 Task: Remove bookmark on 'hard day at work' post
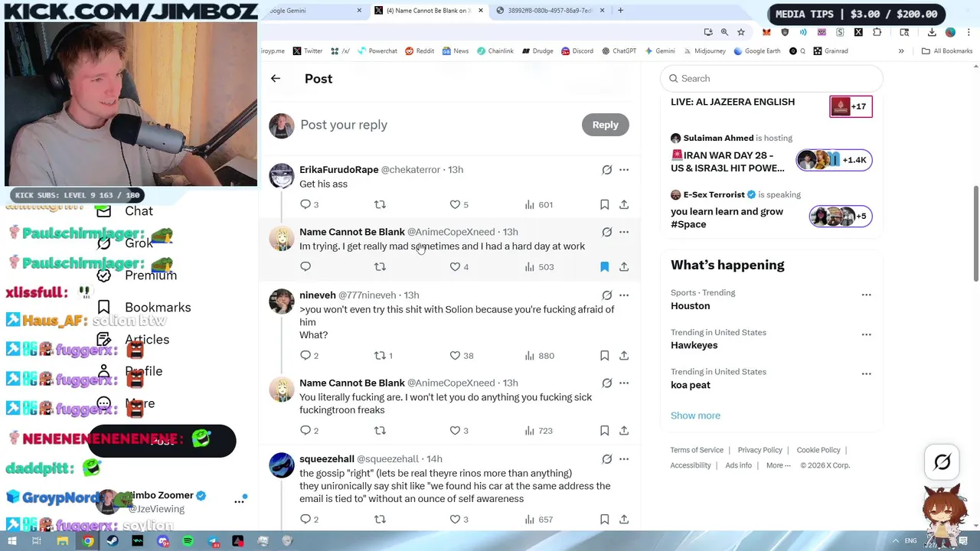coord(604,266)
